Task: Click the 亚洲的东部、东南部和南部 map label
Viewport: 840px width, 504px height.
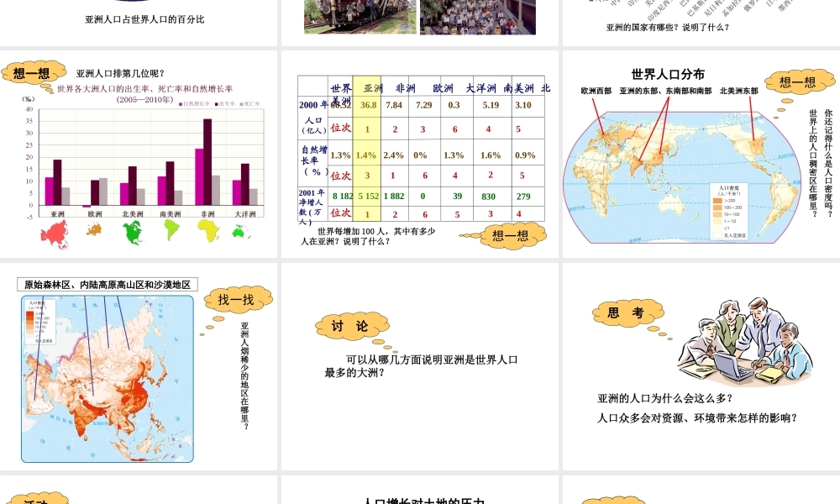Action: (665, 91)
